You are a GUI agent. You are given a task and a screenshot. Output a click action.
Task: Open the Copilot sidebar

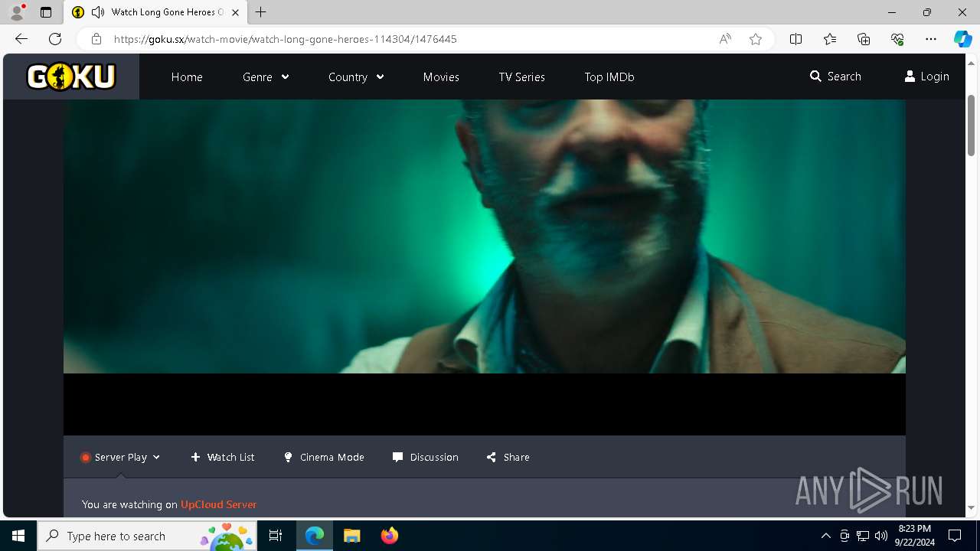tap(962, 39)
